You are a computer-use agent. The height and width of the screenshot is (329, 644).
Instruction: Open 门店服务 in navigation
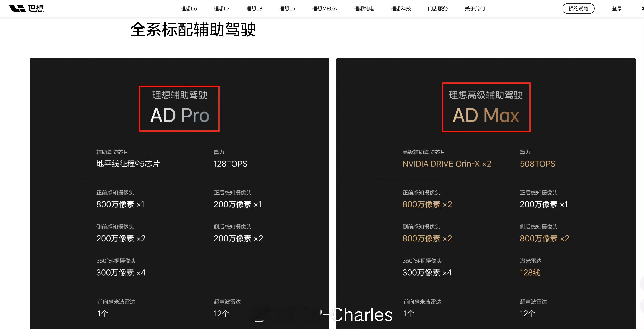(x=438, y=8)
